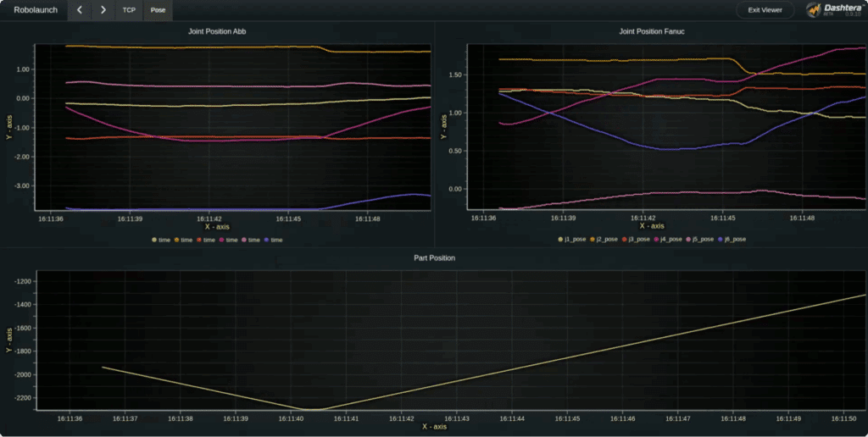Click the Joint Position Fanuc chart title
Image resolution: width=868 pixels, height=437 pixels.
tap(651, 31)
